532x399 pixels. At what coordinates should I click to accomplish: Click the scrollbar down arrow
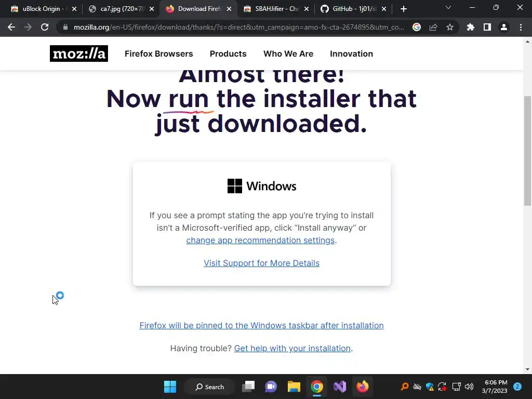click(527, 369)
